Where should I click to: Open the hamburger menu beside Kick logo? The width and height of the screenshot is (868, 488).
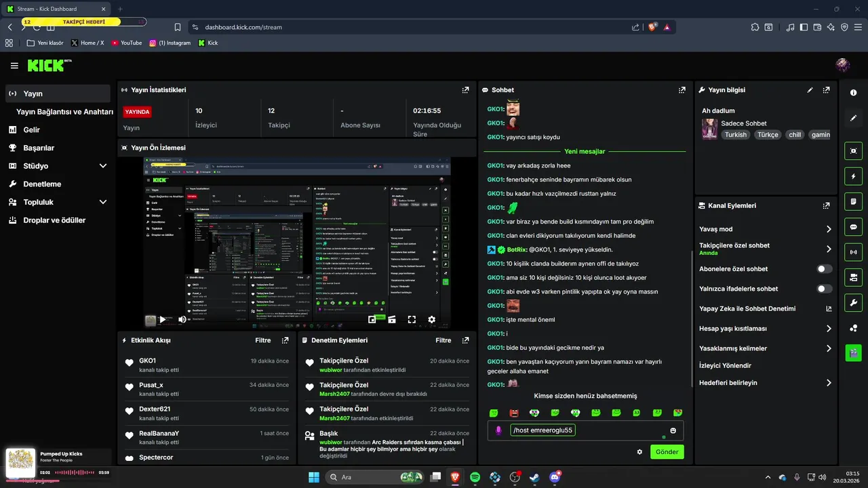tap(14, 66)
